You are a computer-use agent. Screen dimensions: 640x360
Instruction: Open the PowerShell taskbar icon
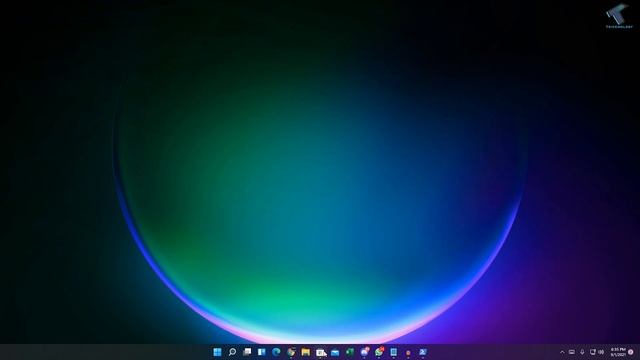point(423,352)
